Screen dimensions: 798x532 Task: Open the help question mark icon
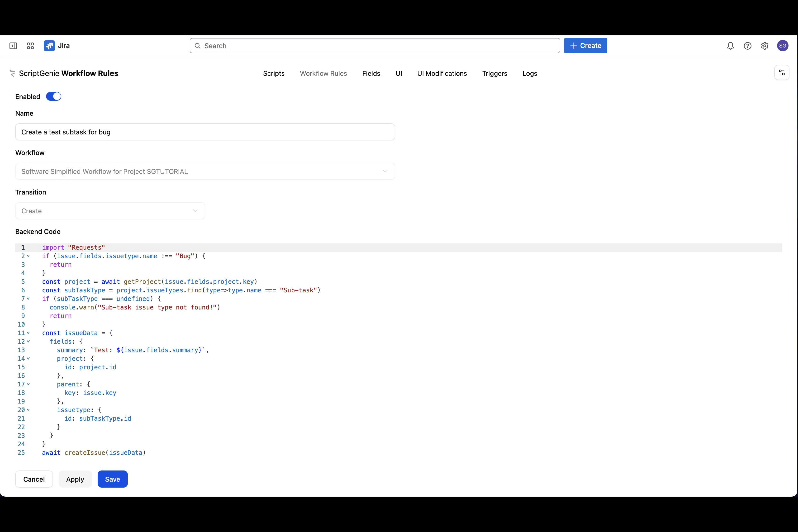tap(747, 46)
